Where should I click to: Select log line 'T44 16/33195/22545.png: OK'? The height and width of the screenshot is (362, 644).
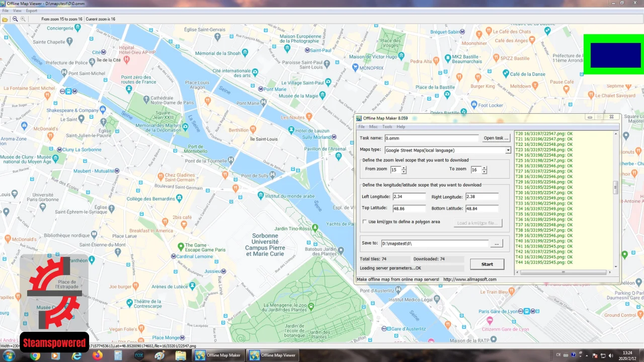pos(544,262)
